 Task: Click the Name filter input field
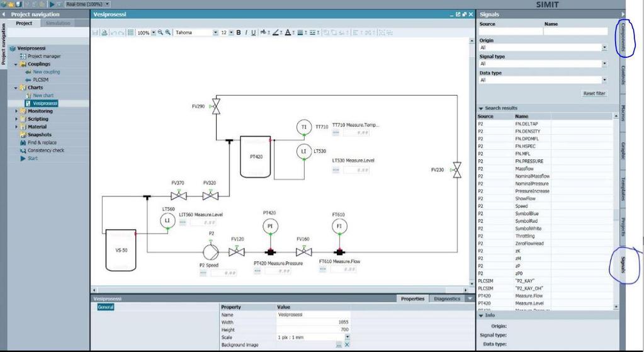pyautogui.click(x=575, y=31)
